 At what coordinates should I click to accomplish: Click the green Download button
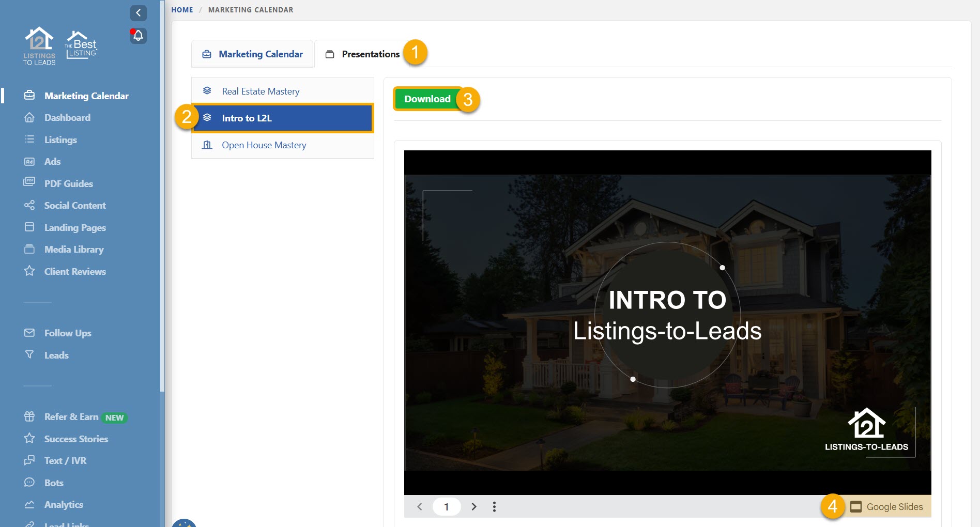[x=427, y=99]
